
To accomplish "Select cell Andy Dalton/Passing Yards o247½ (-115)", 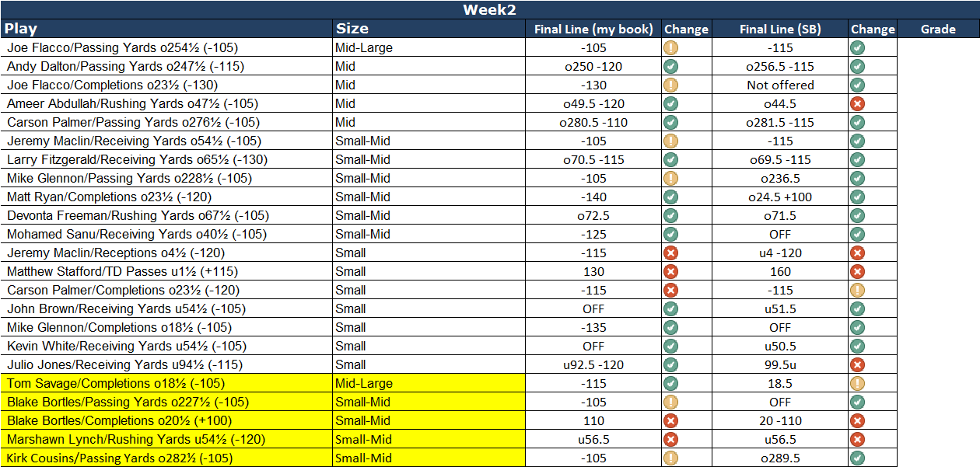I will (166, 66).
